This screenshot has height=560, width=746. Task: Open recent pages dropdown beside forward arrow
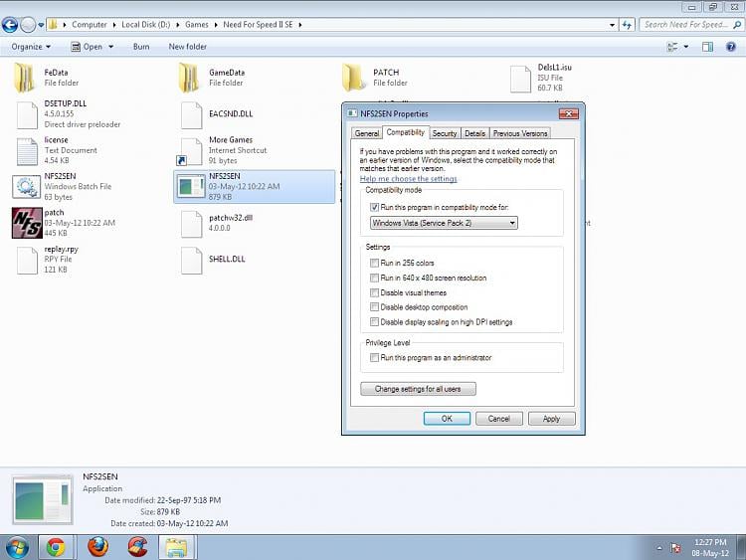pos(41,24)
